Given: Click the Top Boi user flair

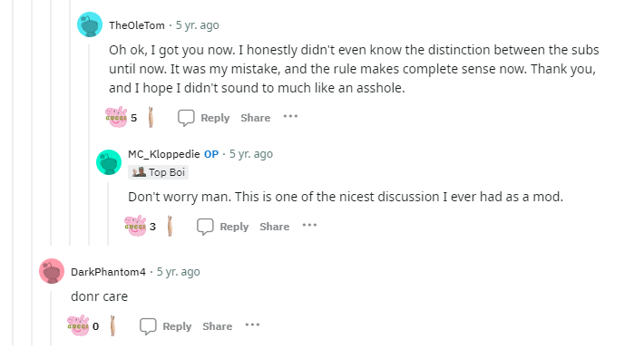Looking at the screenshot, I should tap(159, 172).
